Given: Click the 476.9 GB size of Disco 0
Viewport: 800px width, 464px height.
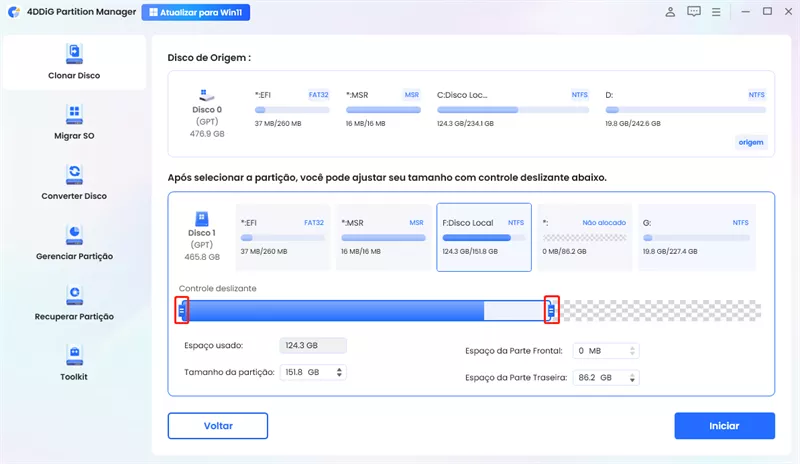Looking at the screenshot, I should [x=207, y=134].
